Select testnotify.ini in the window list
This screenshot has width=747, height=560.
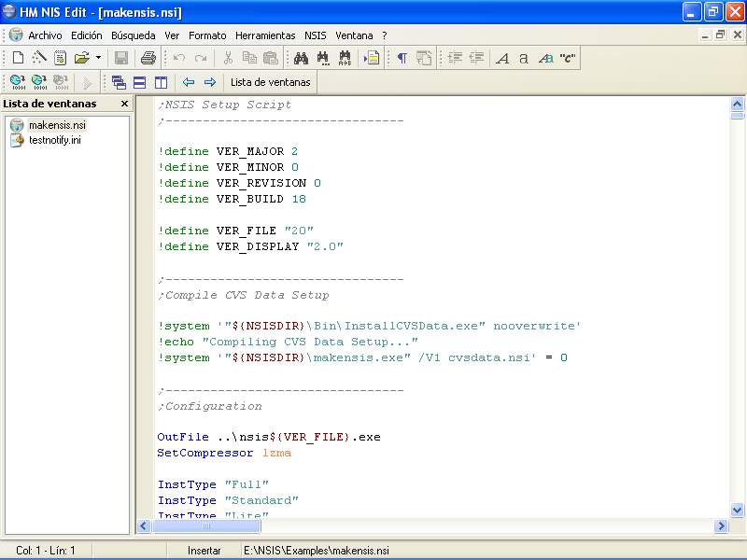coord(54,140)
